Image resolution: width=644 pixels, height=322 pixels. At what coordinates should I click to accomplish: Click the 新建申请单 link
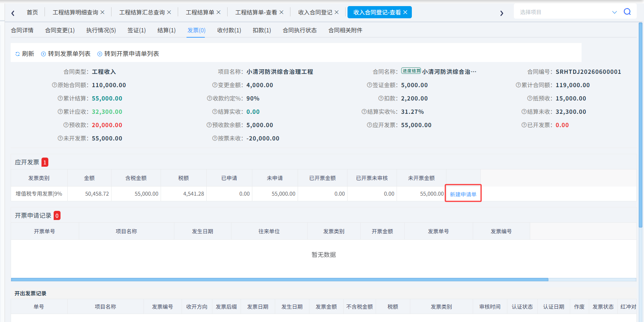pos(463,194)
